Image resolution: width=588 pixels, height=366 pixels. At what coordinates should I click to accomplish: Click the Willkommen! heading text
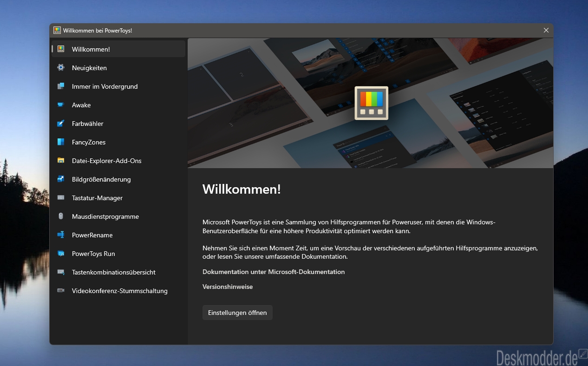[242, 189]
